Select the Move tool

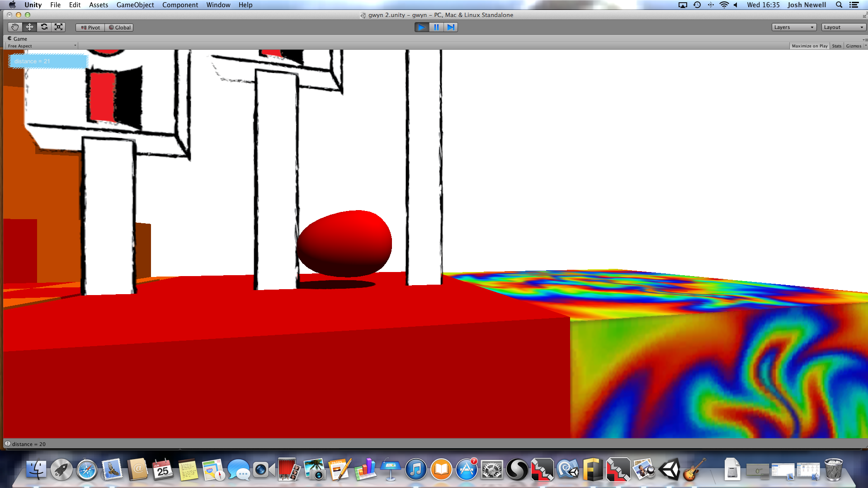[x=29, y=27]
